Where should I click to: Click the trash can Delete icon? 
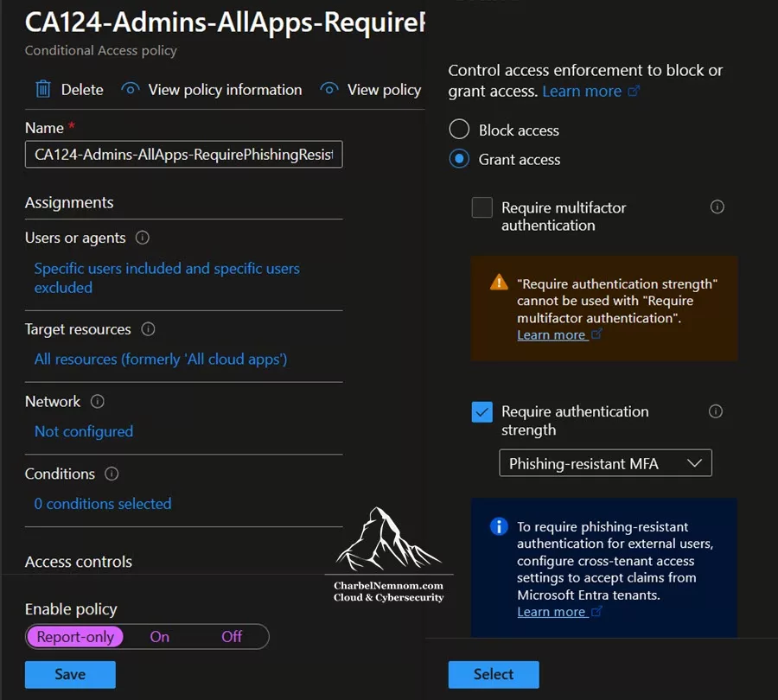(43, 89)
